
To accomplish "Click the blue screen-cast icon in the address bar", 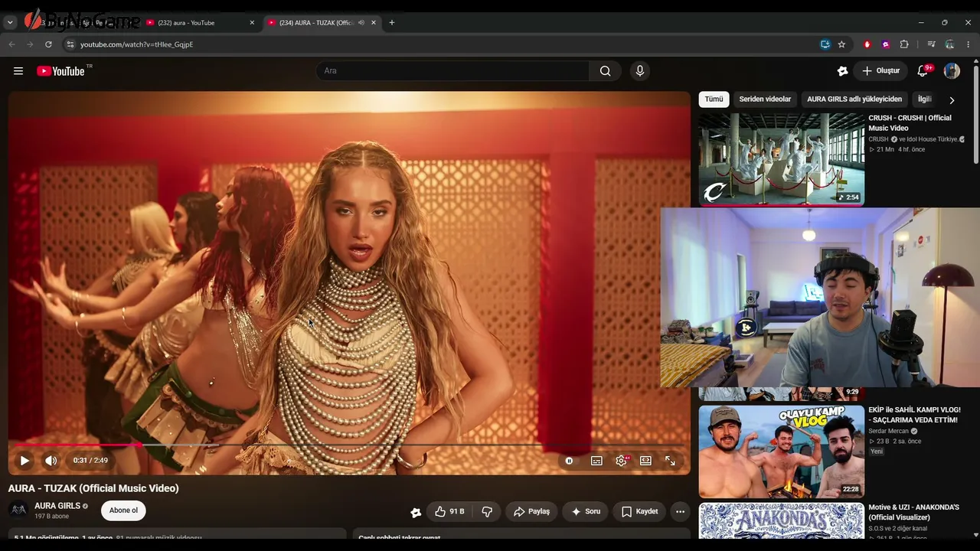I will 825,44.
